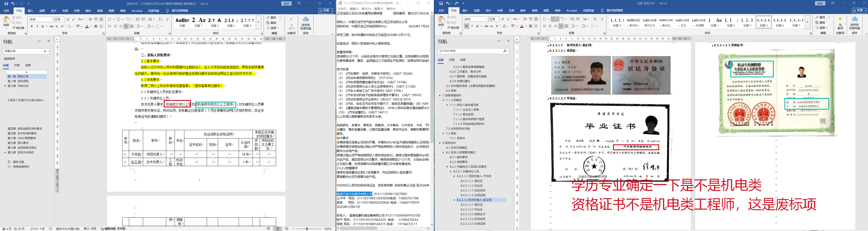The width and height of the screenshot is (868, 231).
Task: Toggle subscript in 佳晏-投标文件 Word window
Action: [492, 26]
